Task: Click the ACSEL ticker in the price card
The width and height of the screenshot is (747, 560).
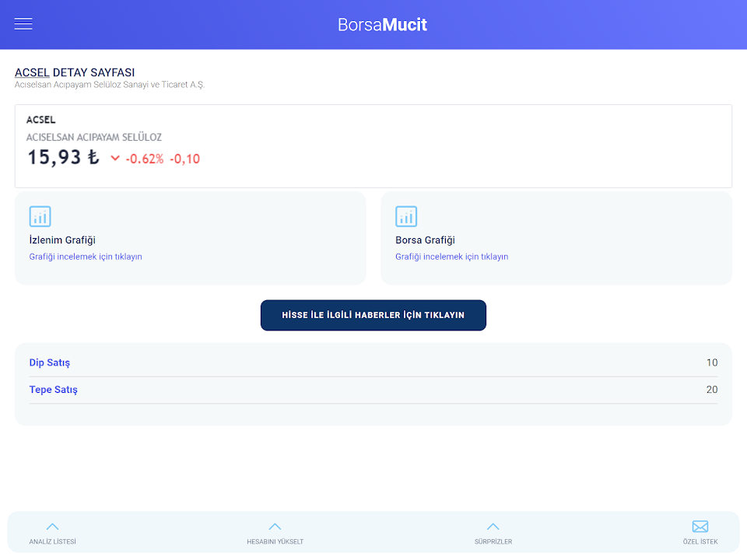Action: (41, 120)
